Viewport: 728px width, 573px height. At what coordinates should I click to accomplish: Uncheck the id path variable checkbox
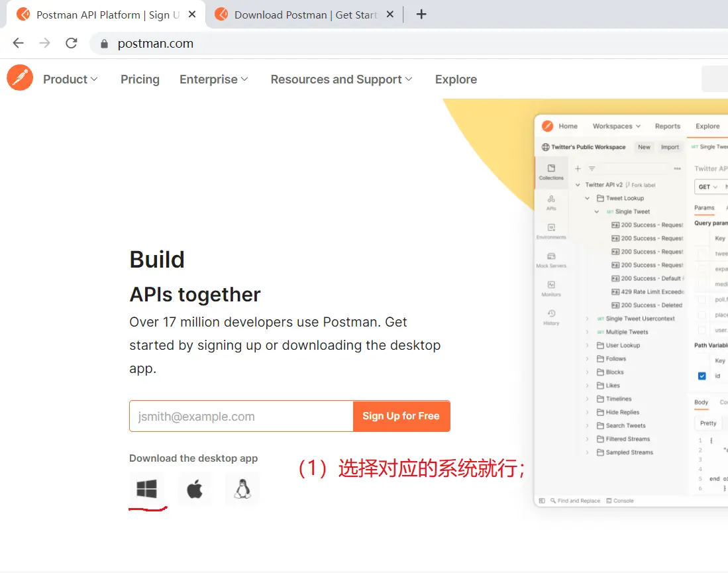coord(702,376)
